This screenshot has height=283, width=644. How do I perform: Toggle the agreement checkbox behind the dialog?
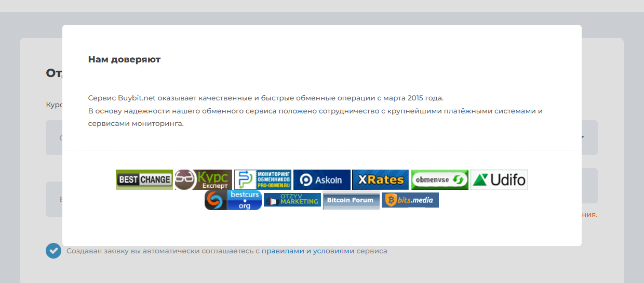click(53, 251)
